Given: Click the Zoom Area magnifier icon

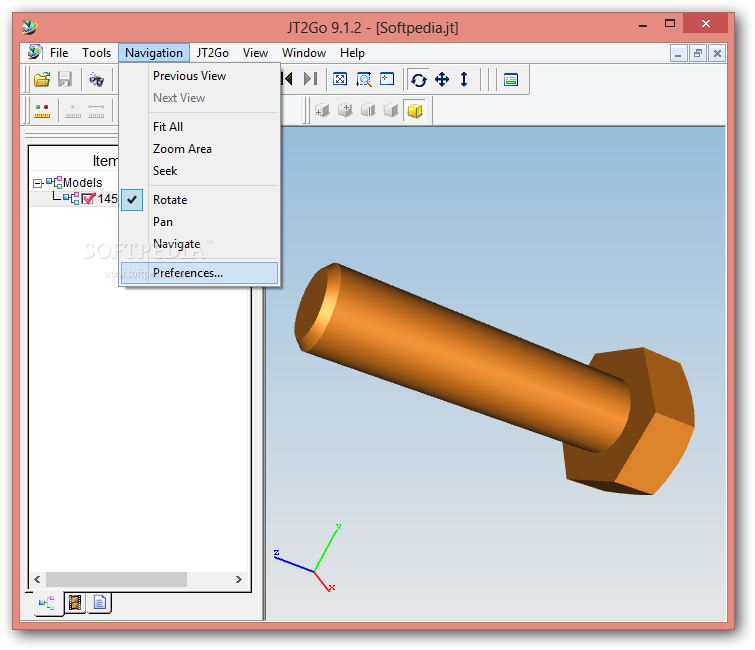Looking at the screenshot, I should 364,79.
